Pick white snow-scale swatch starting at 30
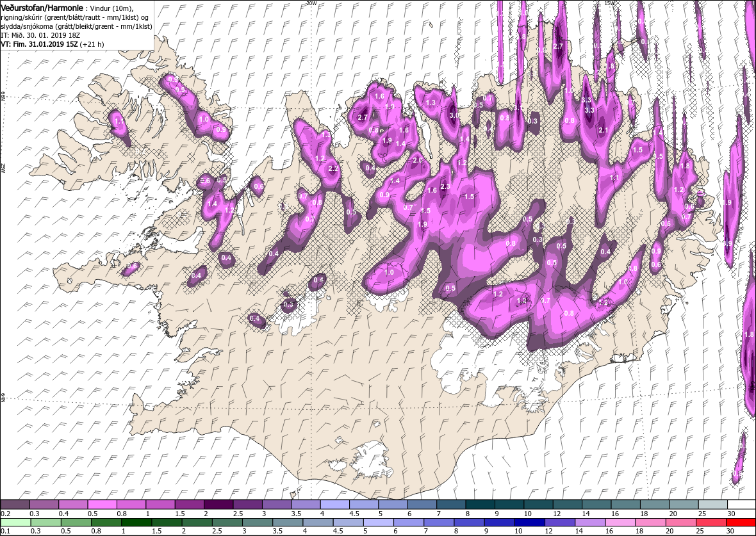Viewport: 756px width, 536px height. 741,504
